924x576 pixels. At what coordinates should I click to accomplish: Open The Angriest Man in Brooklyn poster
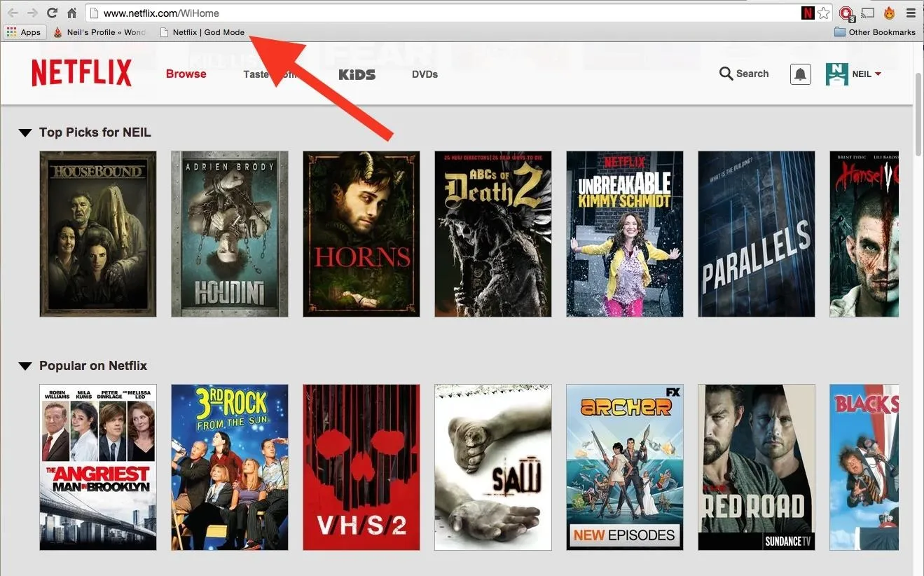click(x=98, y=467)
